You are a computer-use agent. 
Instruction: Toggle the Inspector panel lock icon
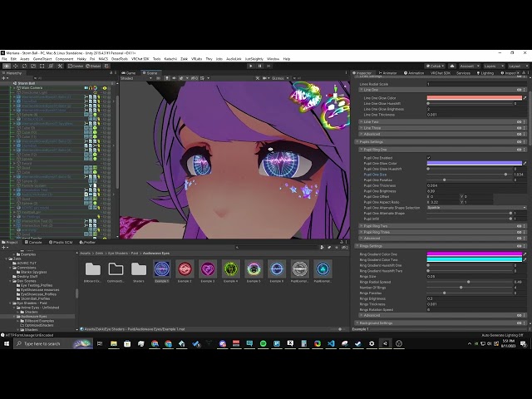click(x=524, y=72)
